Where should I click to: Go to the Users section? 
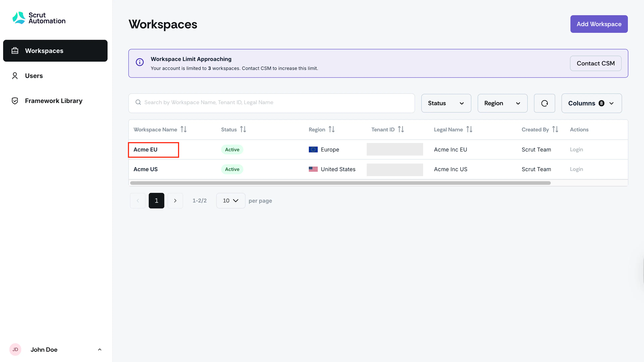34,76
